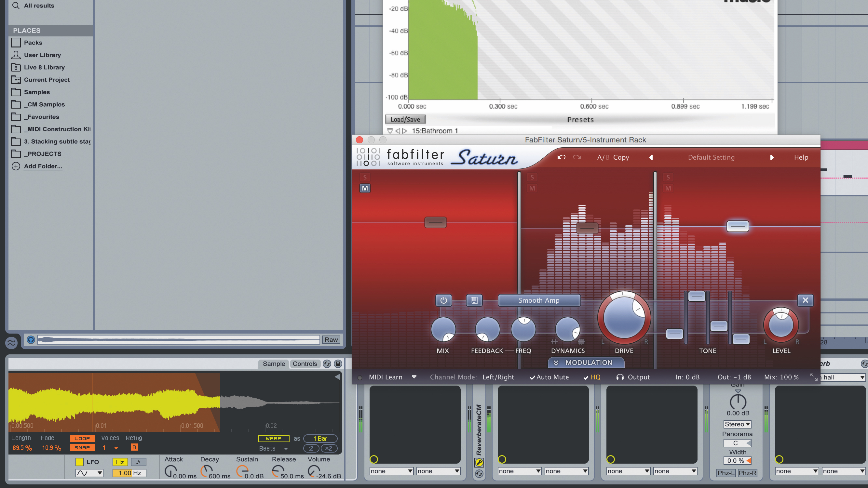Screen dimensions: 868x488
Task: Click the LFO rate 1.00 Hz field
Action: point(129,473)
